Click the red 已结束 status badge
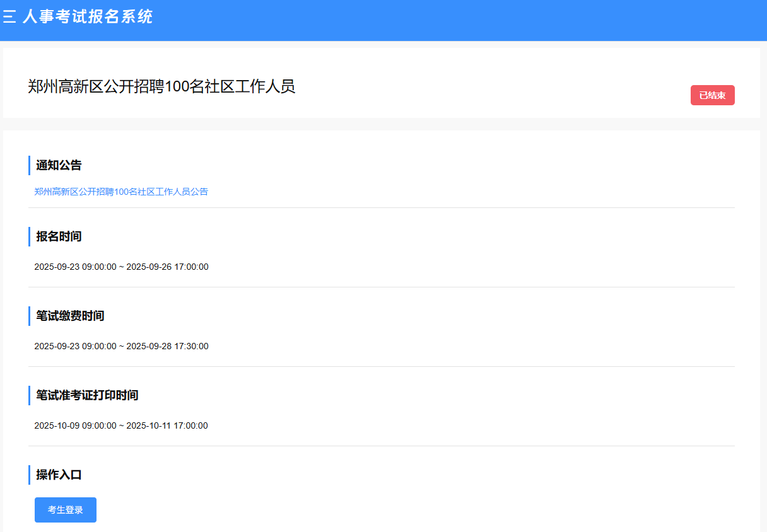 pyautogui.click(x=712, y=95)
